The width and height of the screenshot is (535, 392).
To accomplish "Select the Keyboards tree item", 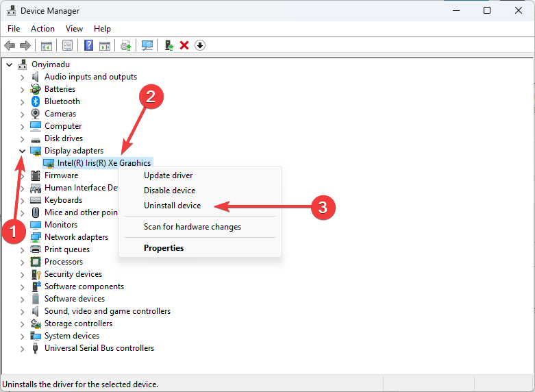I will (x=64, y=200).
